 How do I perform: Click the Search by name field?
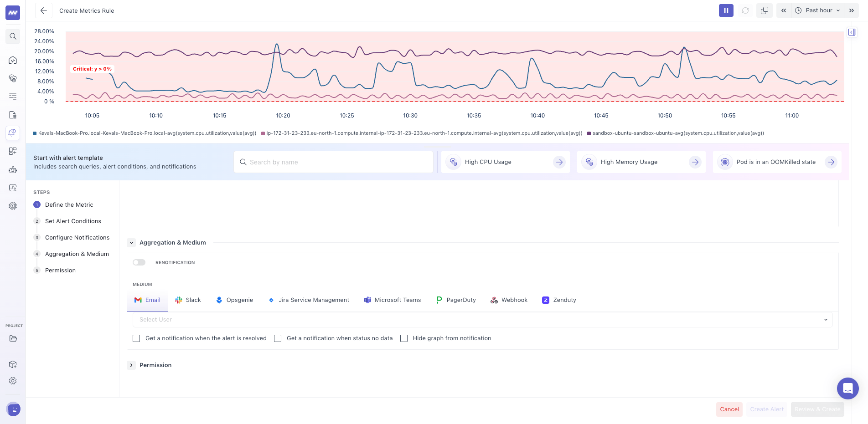pyautogui.click(x=333, y=162)
